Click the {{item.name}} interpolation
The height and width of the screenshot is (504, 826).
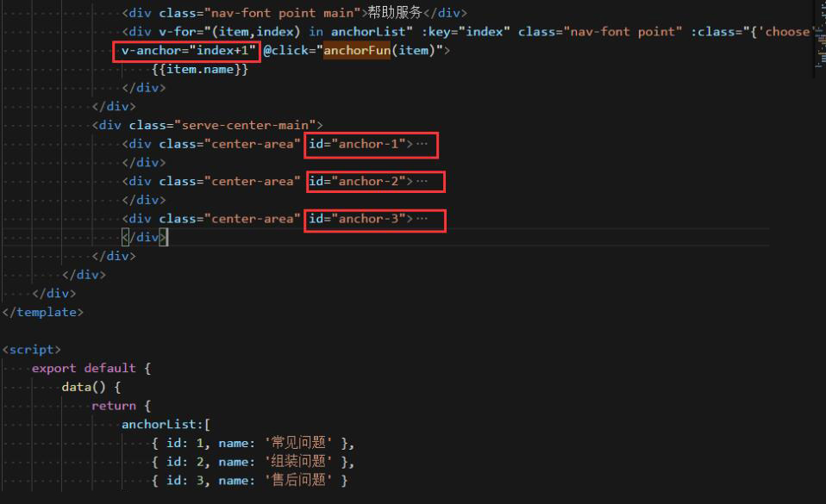pyautogui.click(x=200, y=69)
